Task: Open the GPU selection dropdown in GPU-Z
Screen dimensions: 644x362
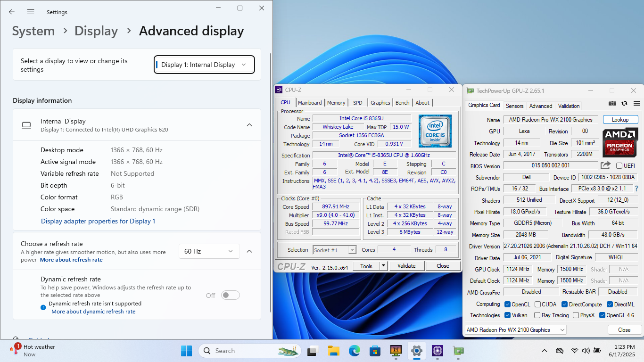Action: 516,330
